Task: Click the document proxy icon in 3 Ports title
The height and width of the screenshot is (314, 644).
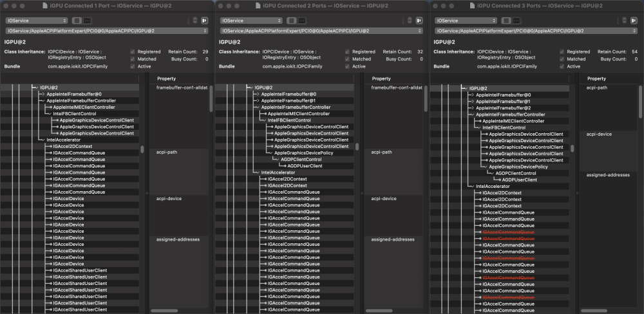Action: pos(472,6)
